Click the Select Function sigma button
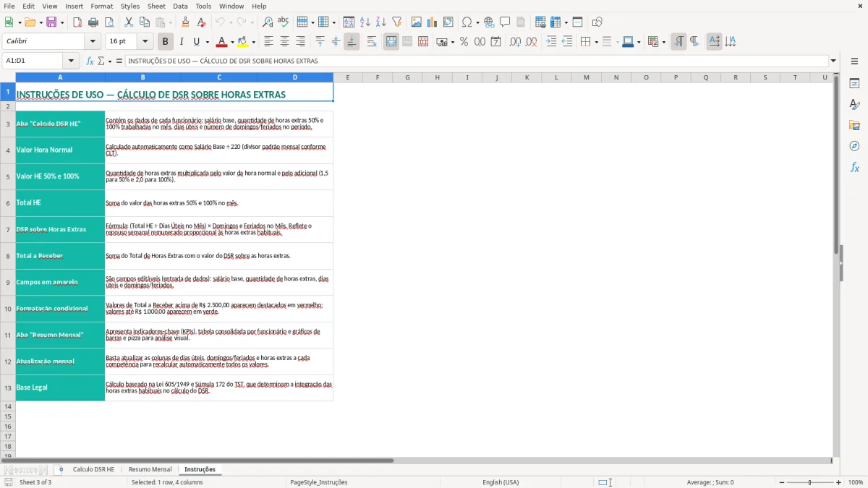 point(101,61)
